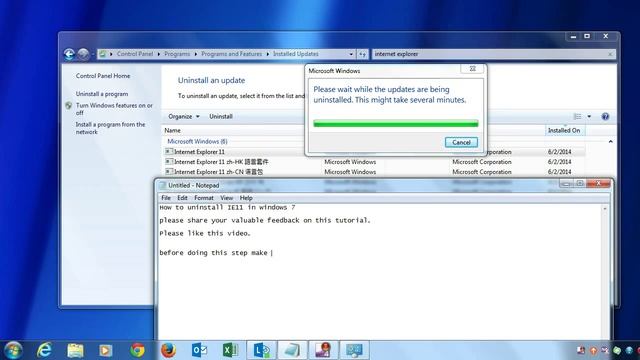Click the Programs breadcrumb
The width and height of the screenshot is (640, 360).
tap(177, 54)
